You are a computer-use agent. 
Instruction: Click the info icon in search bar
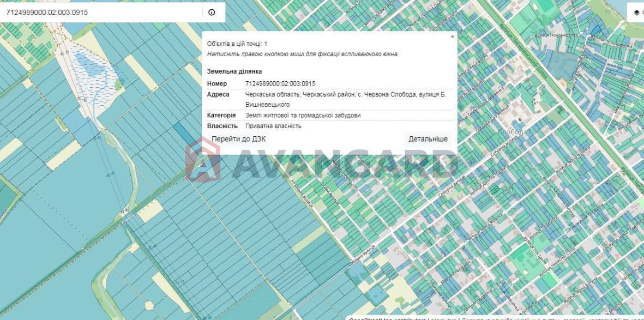212,12
